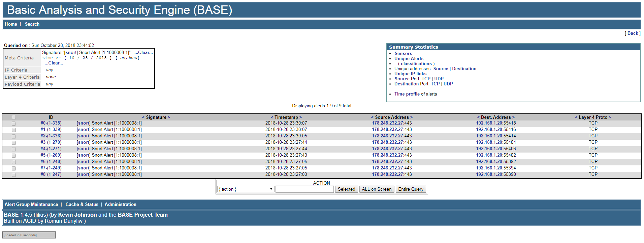Sort ascending via left arrow beside Signature
The width and height of the screenshot is (644, 243).
(x=143, y=117)
